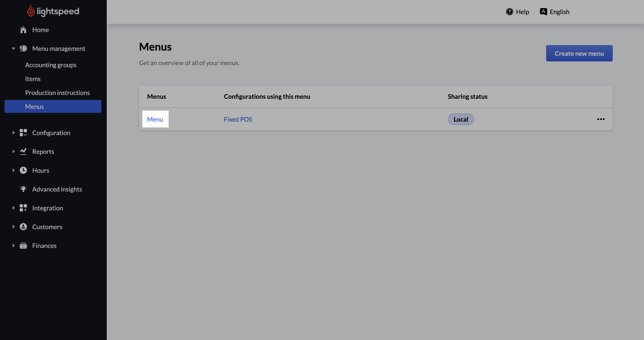Click 'Get an overview of all of your menus.' text
This screenshot has width=644, height=340.
(189, 63)
